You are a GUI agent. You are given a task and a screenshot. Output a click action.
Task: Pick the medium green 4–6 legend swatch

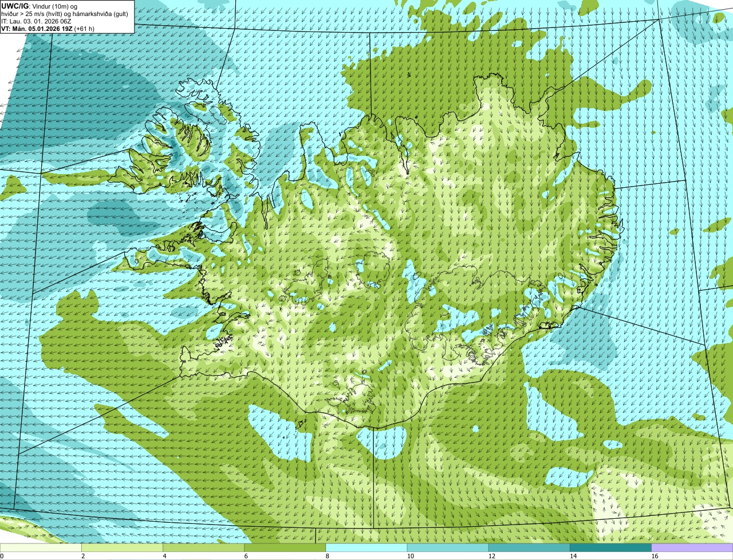click(x=203, y=548)
